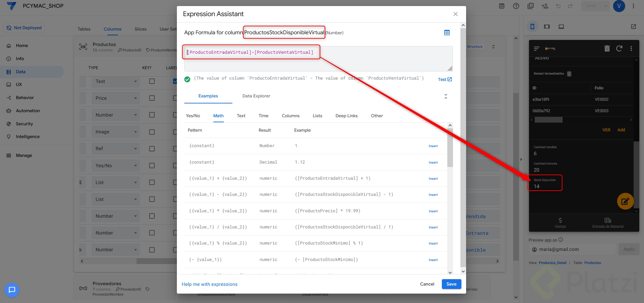Insert the negative ProductoStockMinimo example
644x303 pixels.
pyautogui.click(x=433, y=260)
